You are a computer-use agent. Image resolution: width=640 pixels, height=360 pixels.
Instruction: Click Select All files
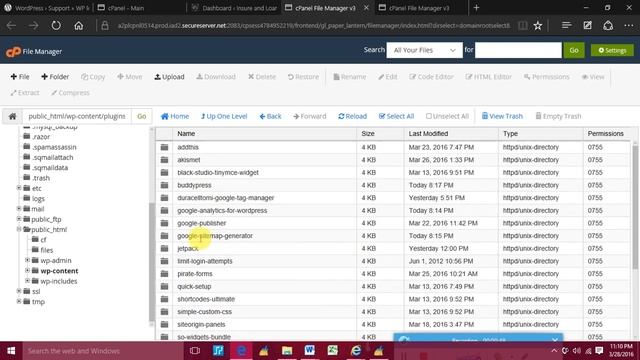coord(396,116)
